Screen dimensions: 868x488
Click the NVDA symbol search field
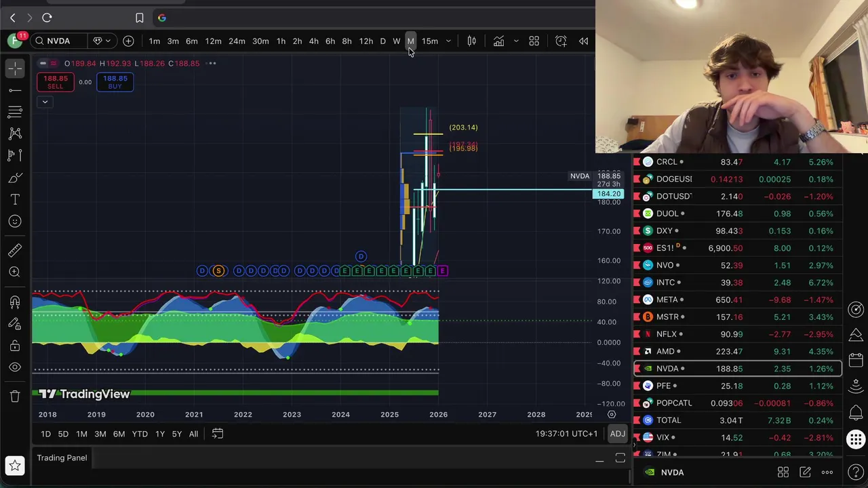coord(58,41)
